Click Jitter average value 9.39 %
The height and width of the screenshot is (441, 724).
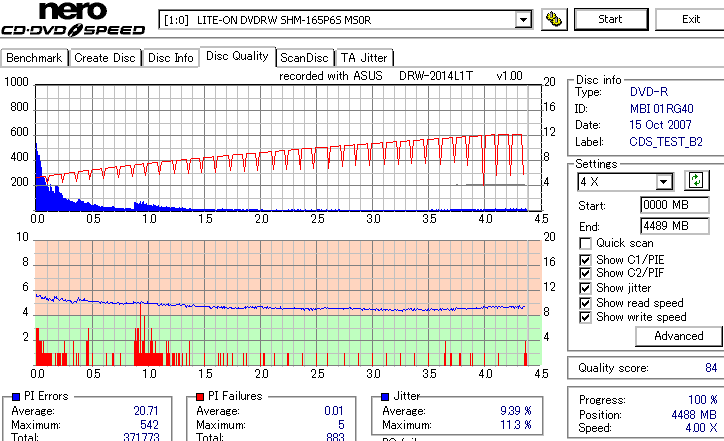(x=516, y=411)
